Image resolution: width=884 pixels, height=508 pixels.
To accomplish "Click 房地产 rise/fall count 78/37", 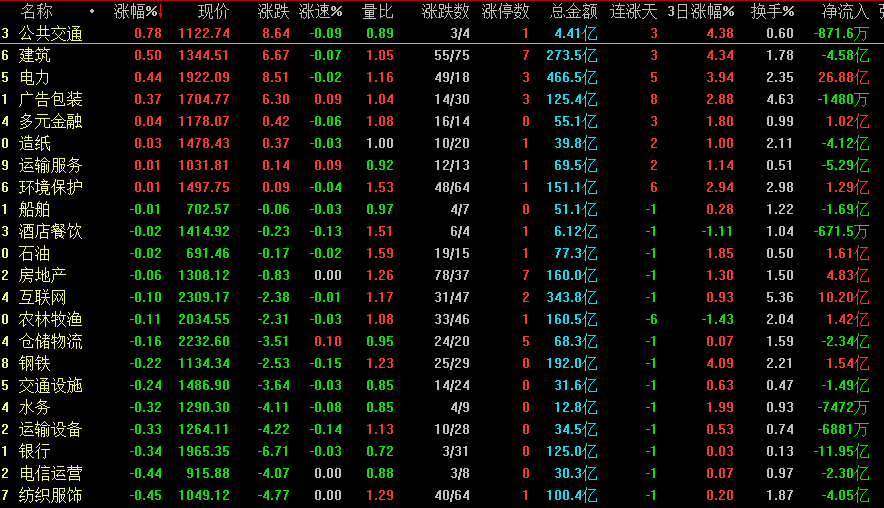I will click(x=452, y=275).
